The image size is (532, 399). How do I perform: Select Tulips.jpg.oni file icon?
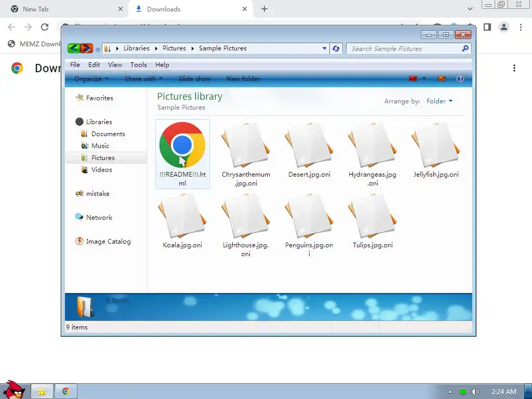click(x=373, y=216)
